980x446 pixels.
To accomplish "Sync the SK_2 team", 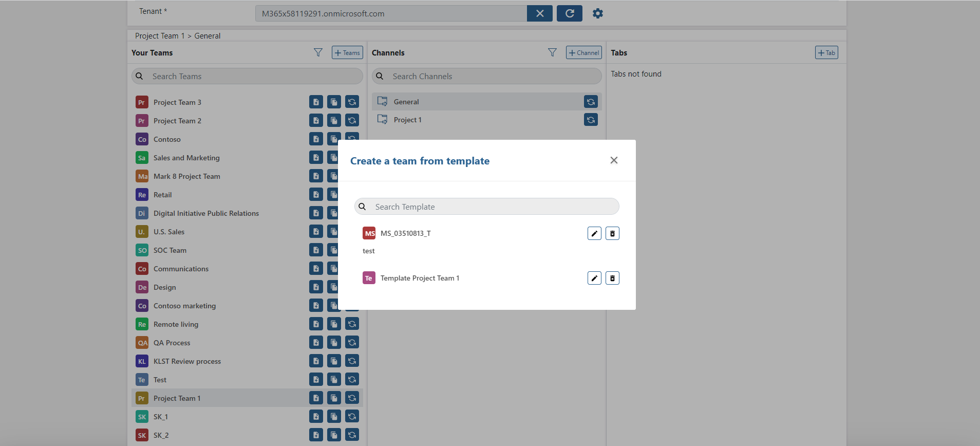I will [352, 435].
